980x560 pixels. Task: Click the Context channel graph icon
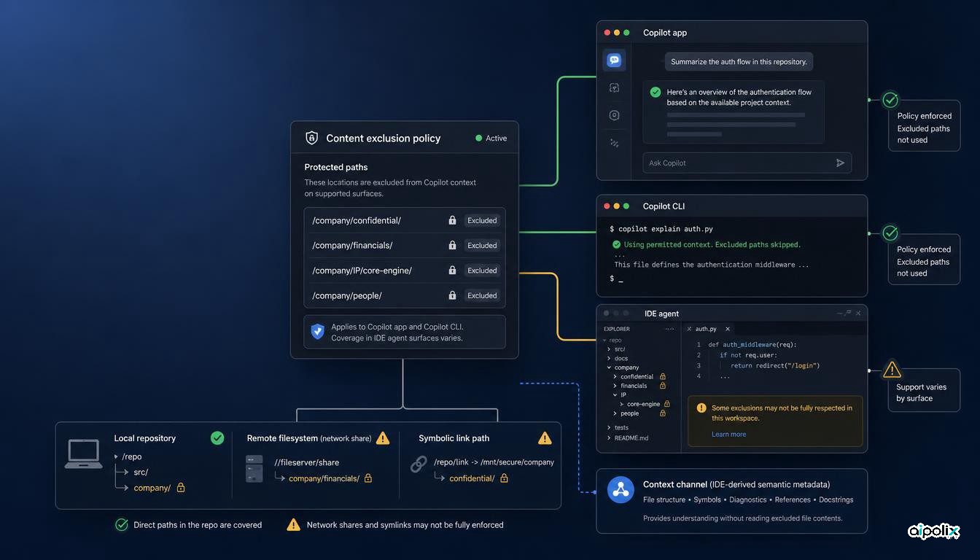621,489
